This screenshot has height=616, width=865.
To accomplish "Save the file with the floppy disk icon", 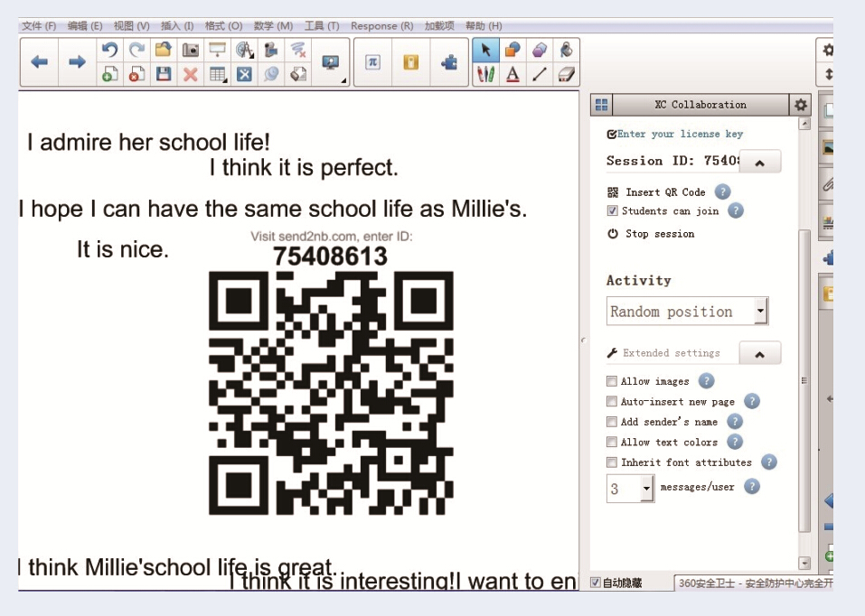I will coord(164,74).
